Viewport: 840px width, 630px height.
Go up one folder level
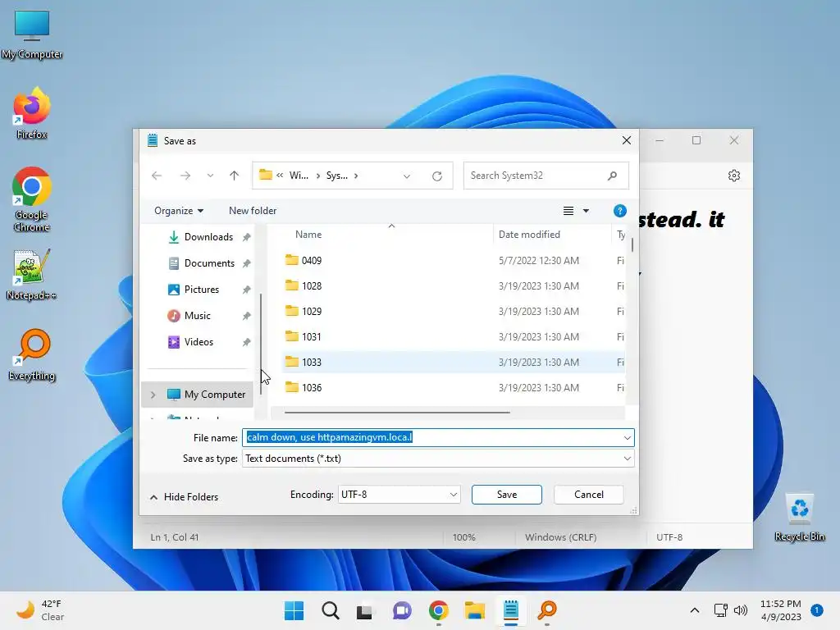(234, 176)
